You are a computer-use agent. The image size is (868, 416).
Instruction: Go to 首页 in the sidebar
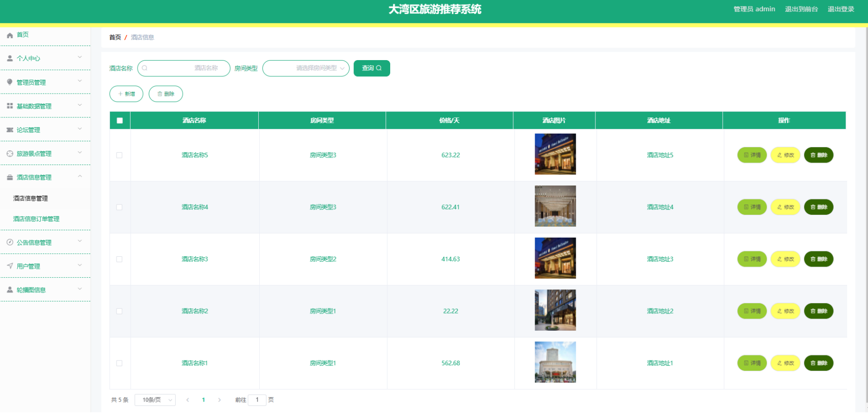23,35
